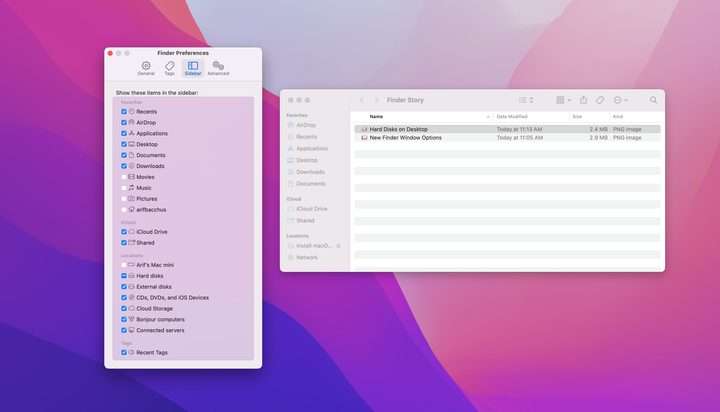Enable the Movies sidebar checkbox

coord(124,177)
